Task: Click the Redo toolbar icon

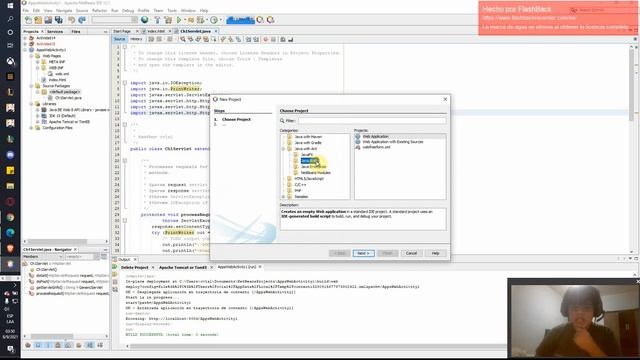Action: tap(82, 20)
